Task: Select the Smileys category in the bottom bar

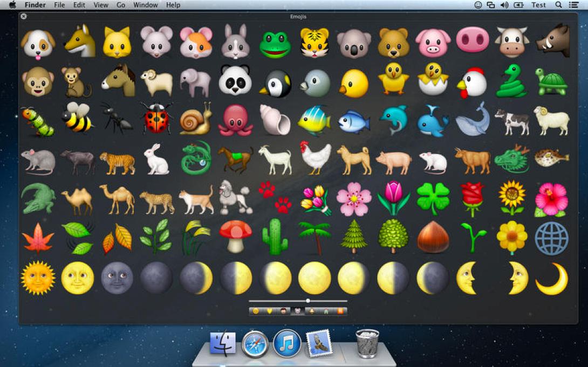Action: coord(255,310)
